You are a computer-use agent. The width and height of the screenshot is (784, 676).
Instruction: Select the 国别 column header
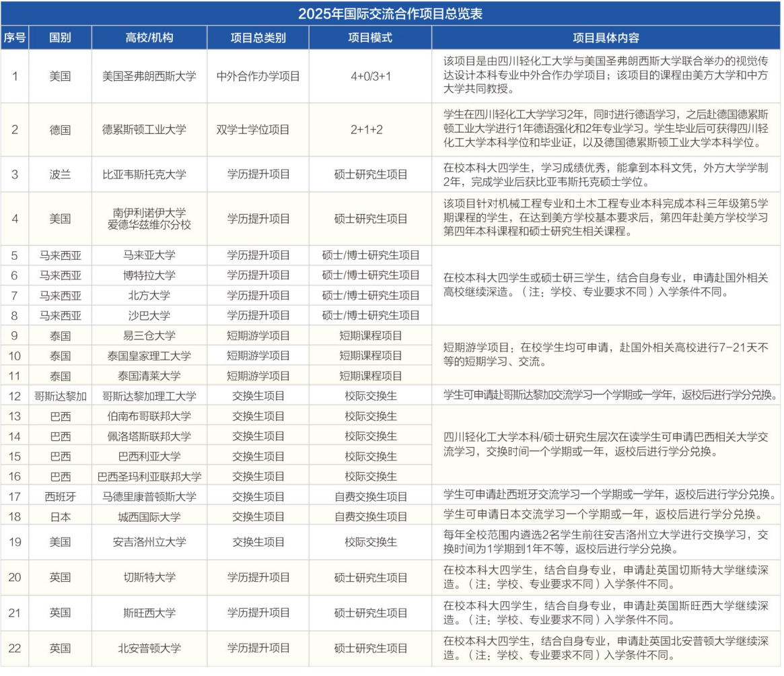(x=60, y=37)
